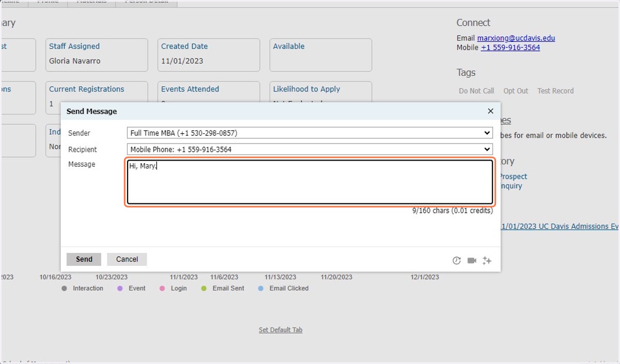Click into the Message text area
Image resolution: width=620 pixels, height=364 pixels.
point(310,182)
